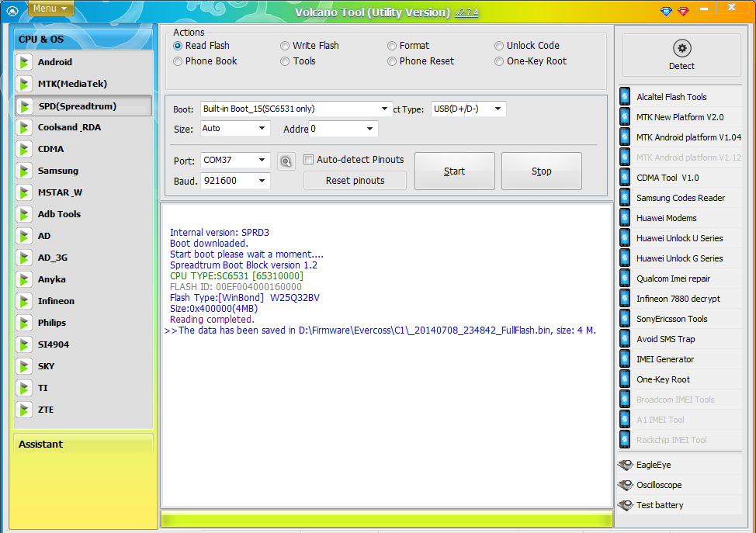
Task: Select the Phone Reset radio button
Action: coord(391,61)
